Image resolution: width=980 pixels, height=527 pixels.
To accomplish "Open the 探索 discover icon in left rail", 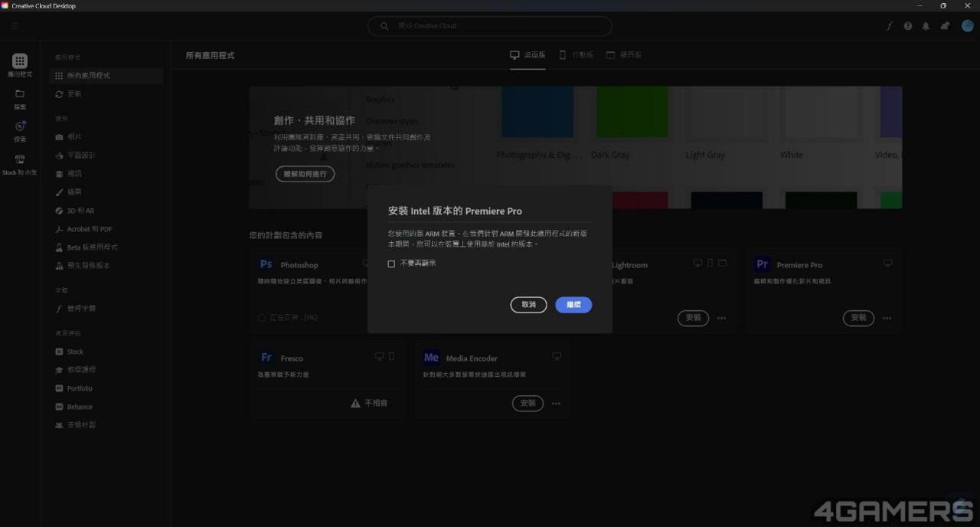I will point(20,126).
